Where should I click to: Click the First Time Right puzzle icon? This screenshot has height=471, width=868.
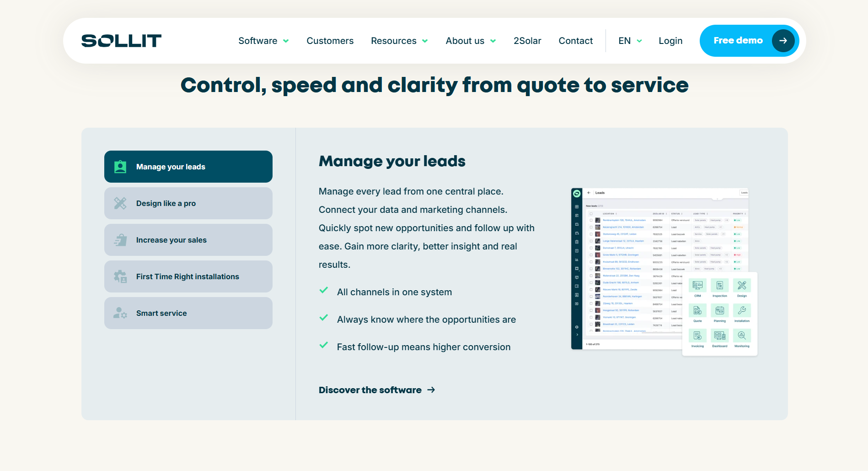point(120,276)
